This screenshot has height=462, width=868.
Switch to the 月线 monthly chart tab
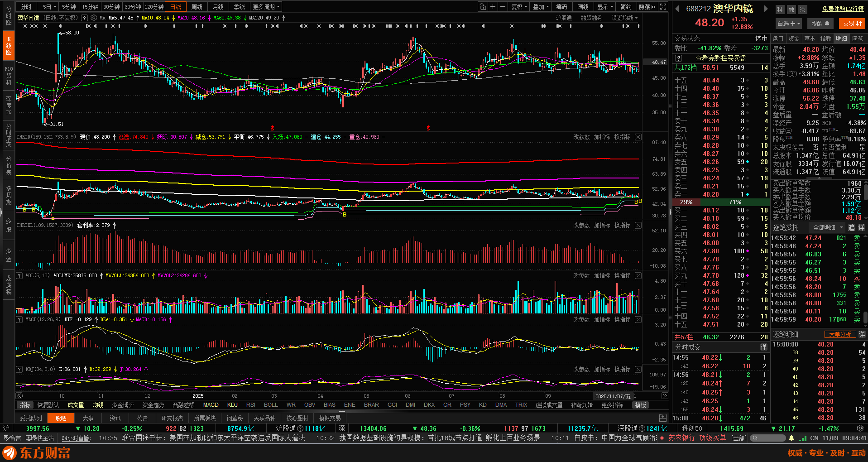point(218,7)
